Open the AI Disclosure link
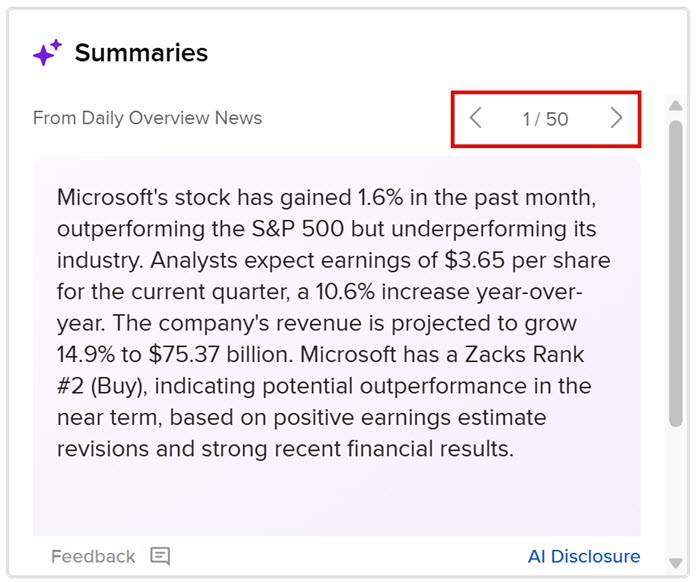The image size is (699, 582). click(x=584, y=556)
